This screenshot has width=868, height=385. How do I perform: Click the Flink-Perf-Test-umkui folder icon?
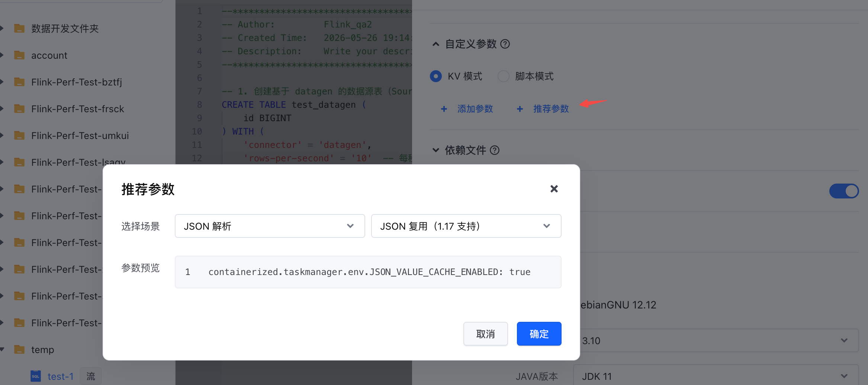point(19,136)
